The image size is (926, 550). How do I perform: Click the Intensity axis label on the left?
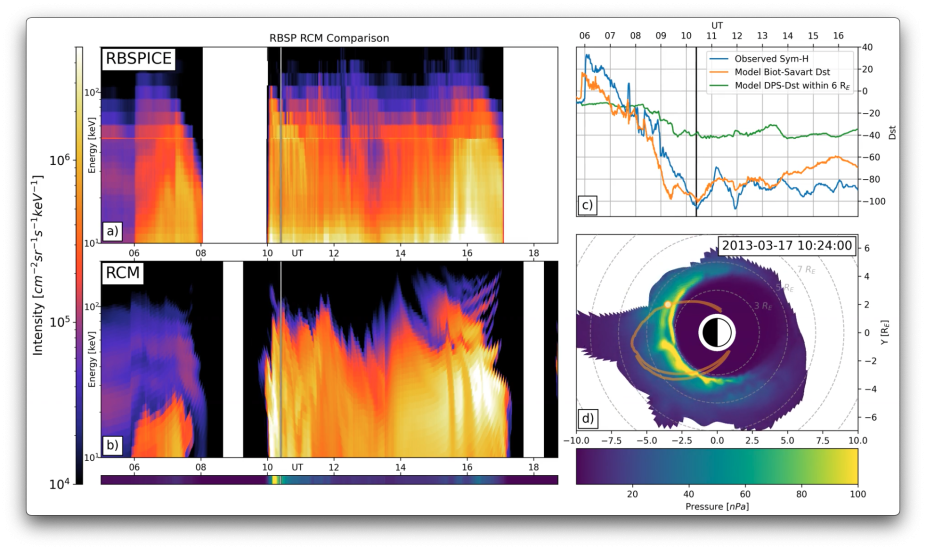click(40, 265)
